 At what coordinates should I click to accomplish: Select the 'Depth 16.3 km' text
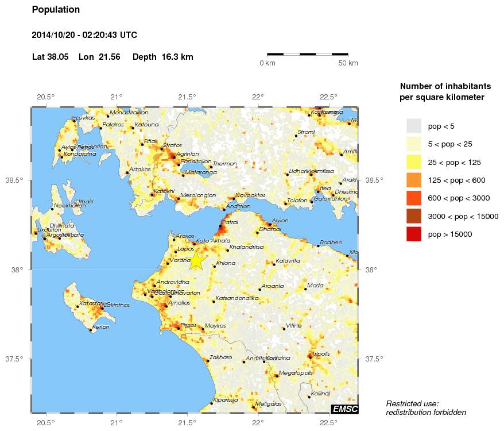(x=163, y=57)
